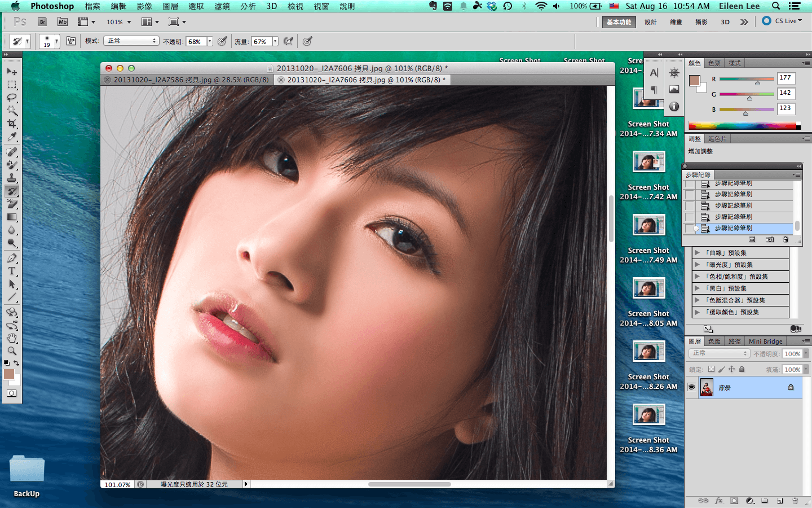The image size is (812, 508).
Task: Select the History Brush tool
Action: [12, 191]
